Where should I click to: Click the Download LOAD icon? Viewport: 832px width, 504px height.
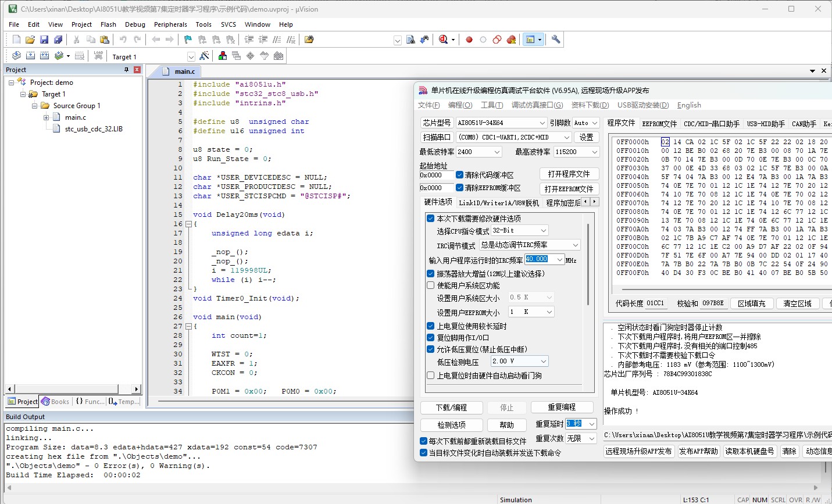coord(98,56)
